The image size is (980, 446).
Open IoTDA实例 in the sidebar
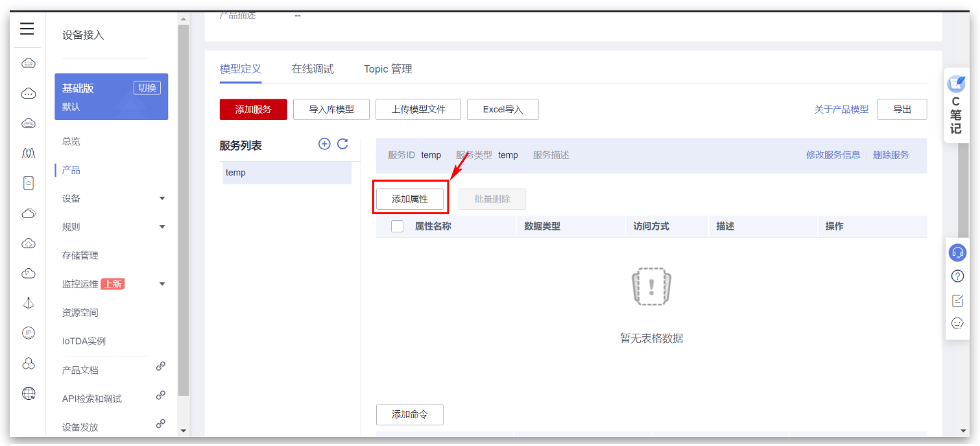click(x=84, y=341)
